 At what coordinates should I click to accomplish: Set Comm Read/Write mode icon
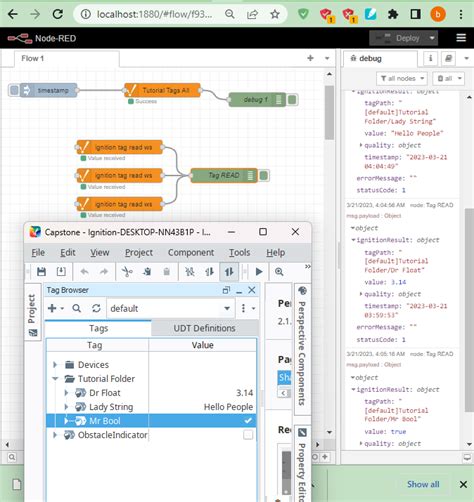click(x=229, y=272)
